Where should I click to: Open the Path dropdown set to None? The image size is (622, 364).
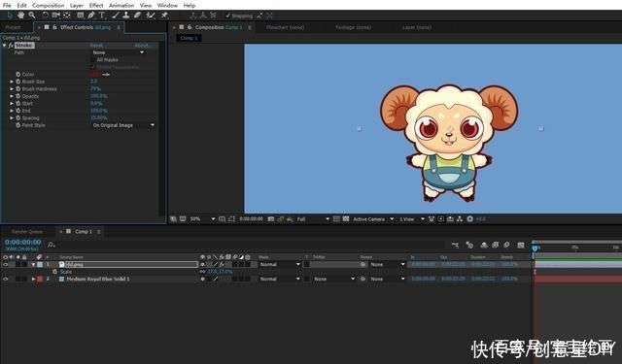point(119,52)
